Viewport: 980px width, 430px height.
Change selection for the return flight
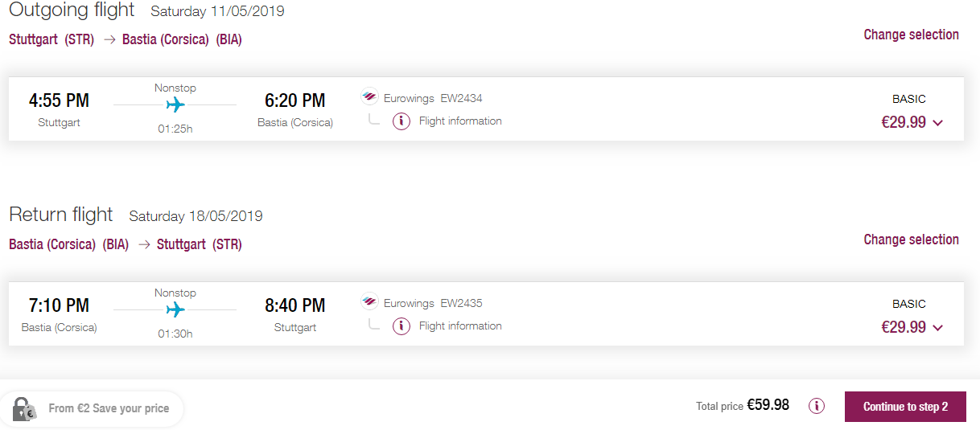[x=911, y=240]
